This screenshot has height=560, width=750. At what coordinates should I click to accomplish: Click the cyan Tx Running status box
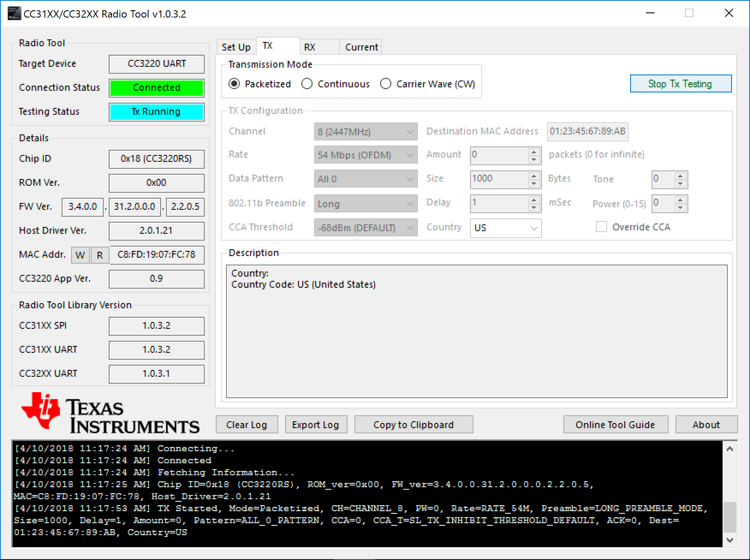click(157, 112)
